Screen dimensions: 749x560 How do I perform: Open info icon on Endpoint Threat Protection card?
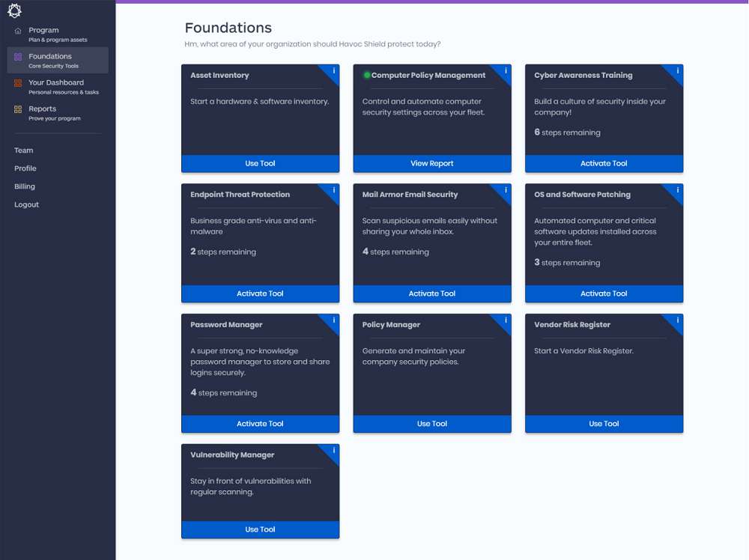(333, 190)
